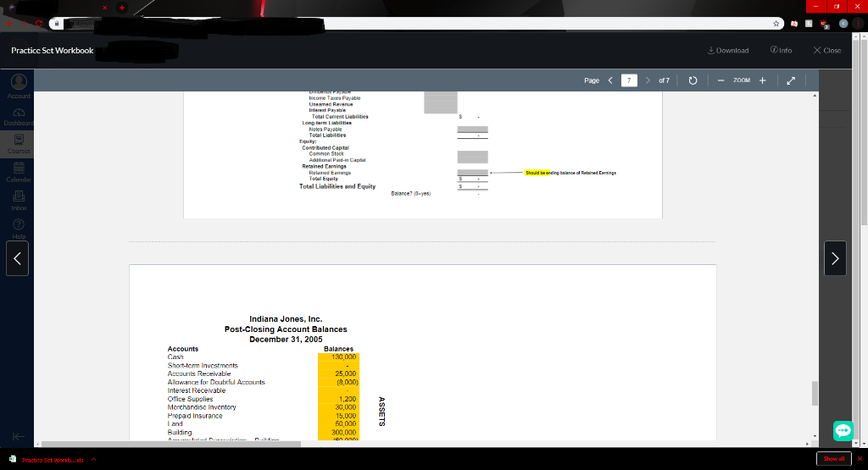Zoom out with the minus icon
868x470 pixels.
click(721, 80)
